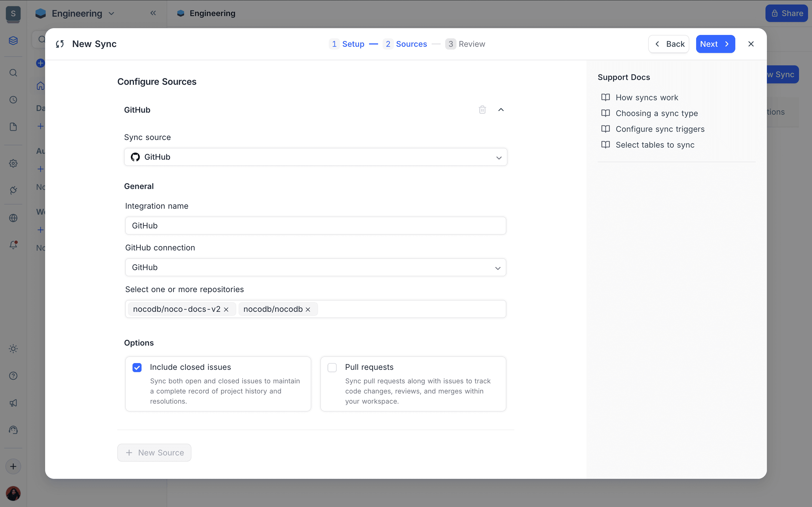
Task: Click the Next button
Action: pyautogui.click(x=715, y=44)
